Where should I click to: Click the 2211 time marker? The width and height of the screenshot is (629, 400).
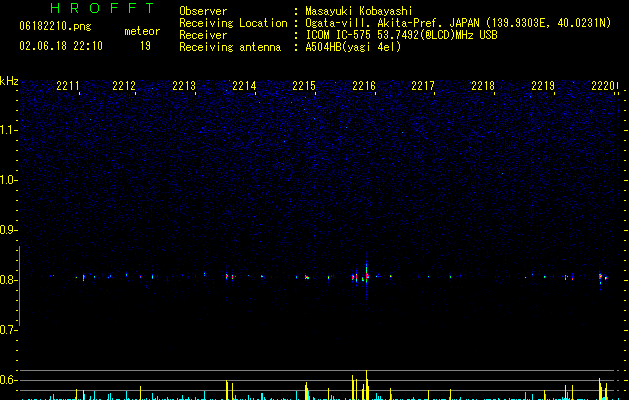tap(67, 86)
